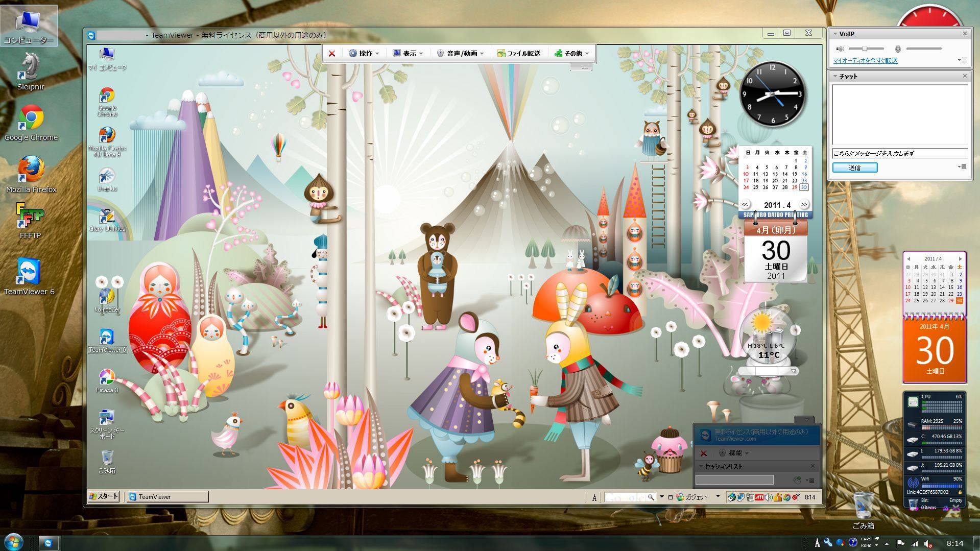
Task: Click the next month arrow in local calendar gadget
Action: [960, 258]
